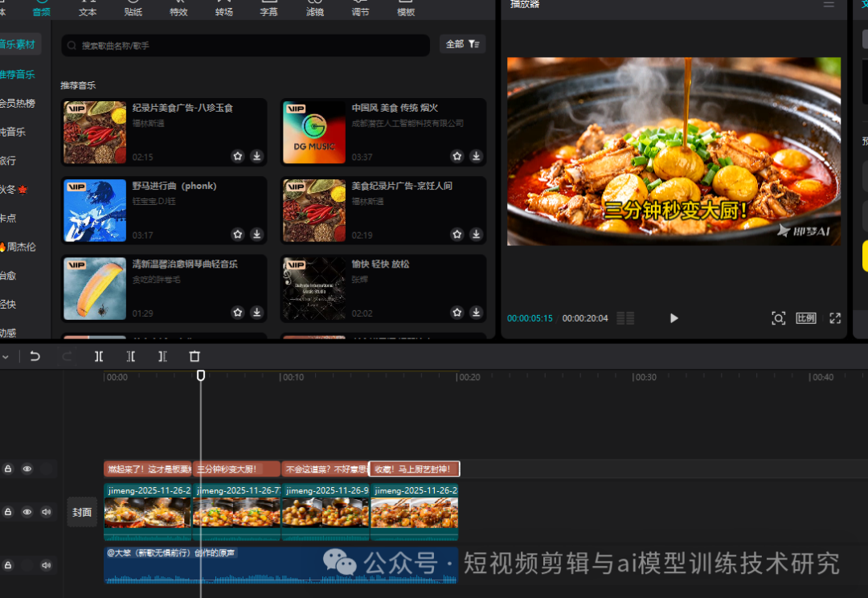Switch to the 特效 tab
Image resolution: width=868 pixels, height=598 pixels.
coord(178,8)
